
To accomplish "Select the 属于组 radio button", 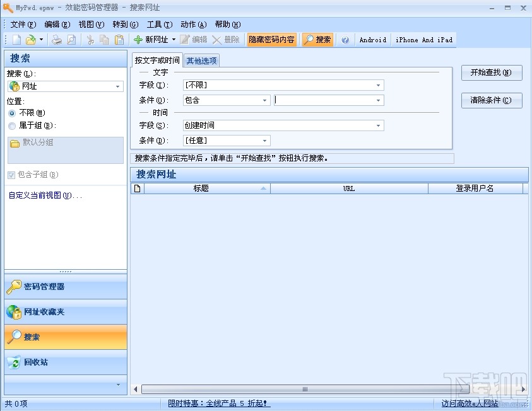I will [12, 126].
